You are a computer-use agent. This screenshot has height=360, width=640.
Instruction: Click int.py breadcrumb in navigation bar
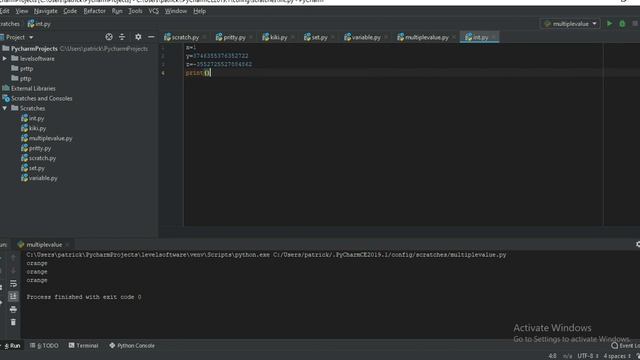tap(39, 24)
